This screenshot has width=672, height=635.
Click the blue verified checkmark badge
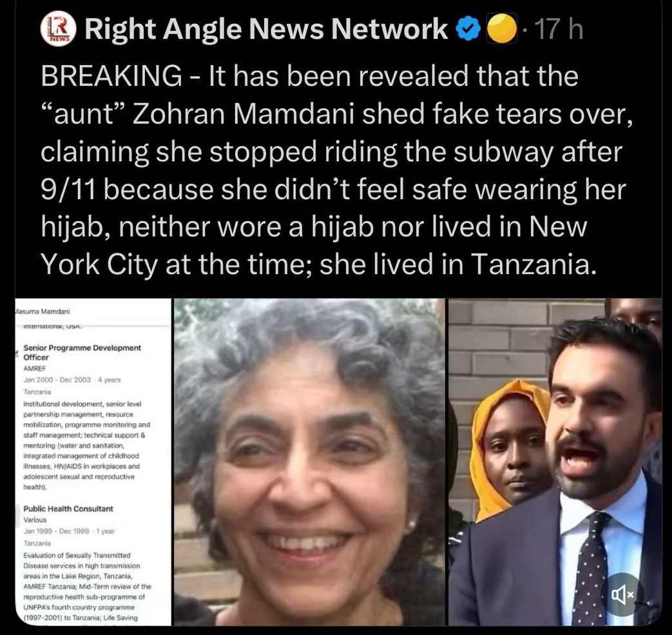pos(468,29)
